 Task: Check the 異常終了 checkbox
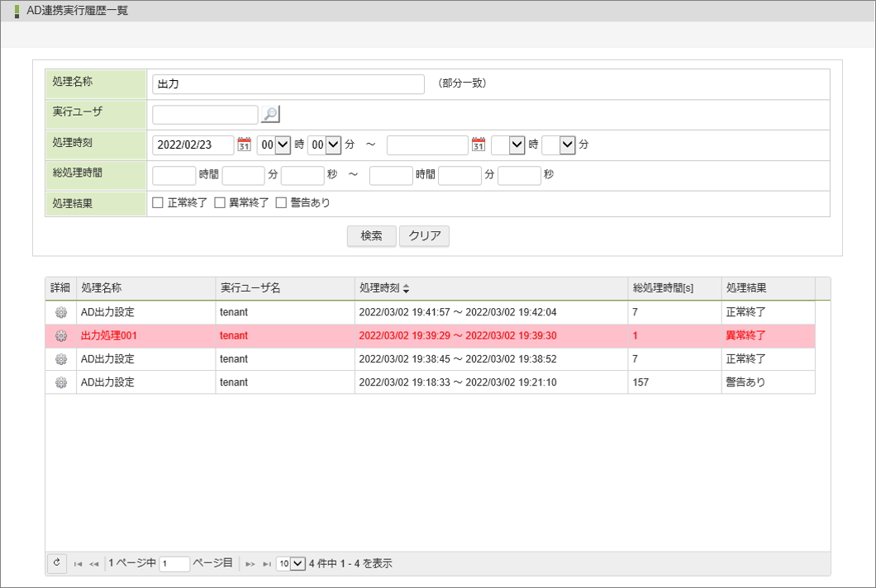click(220, 202)
